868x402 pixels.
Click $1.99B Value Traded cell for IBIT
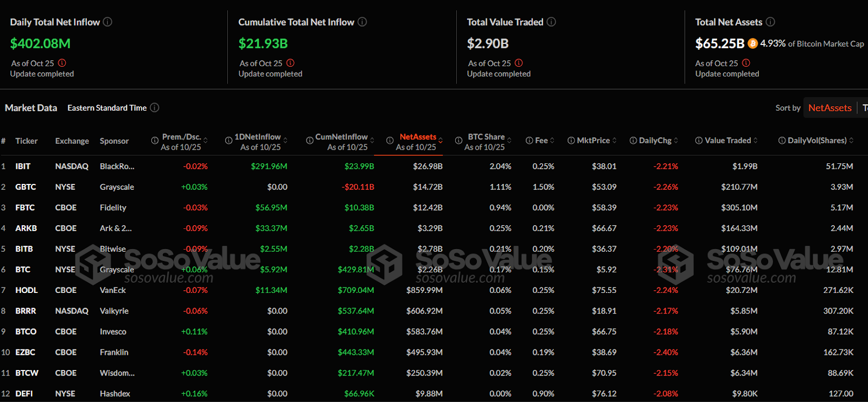(745, 167)
